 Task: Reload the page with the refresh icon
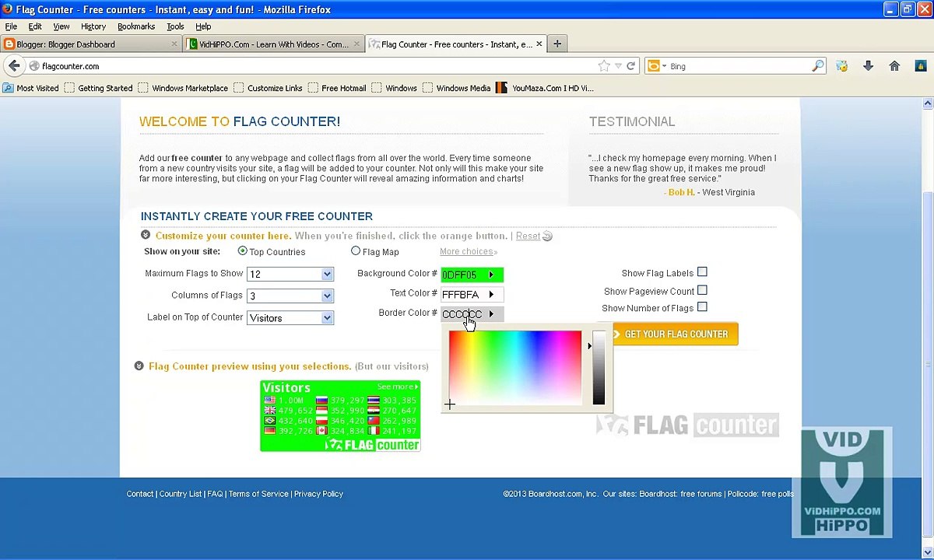pyautogui.click(x=630, y=66)
